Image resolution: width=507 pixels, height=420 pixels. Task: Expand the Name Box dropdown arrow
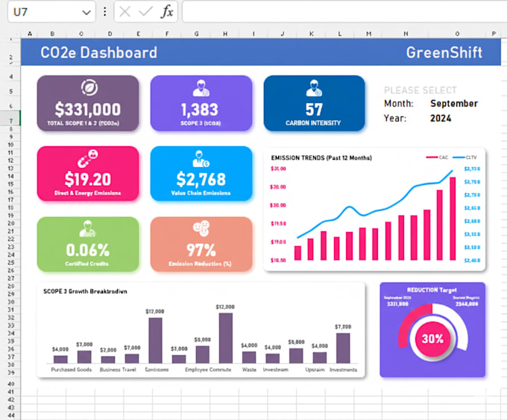tap(86, 13)
